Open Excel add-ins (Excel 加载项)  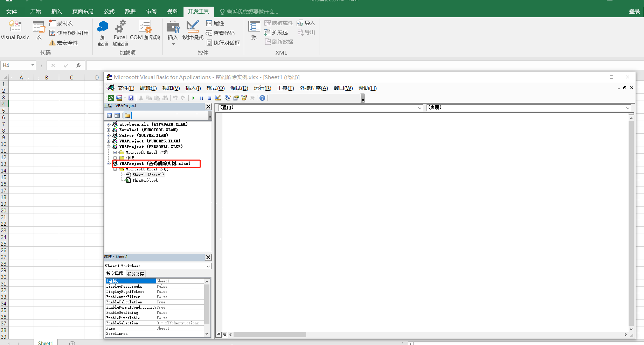click(120, 33)
